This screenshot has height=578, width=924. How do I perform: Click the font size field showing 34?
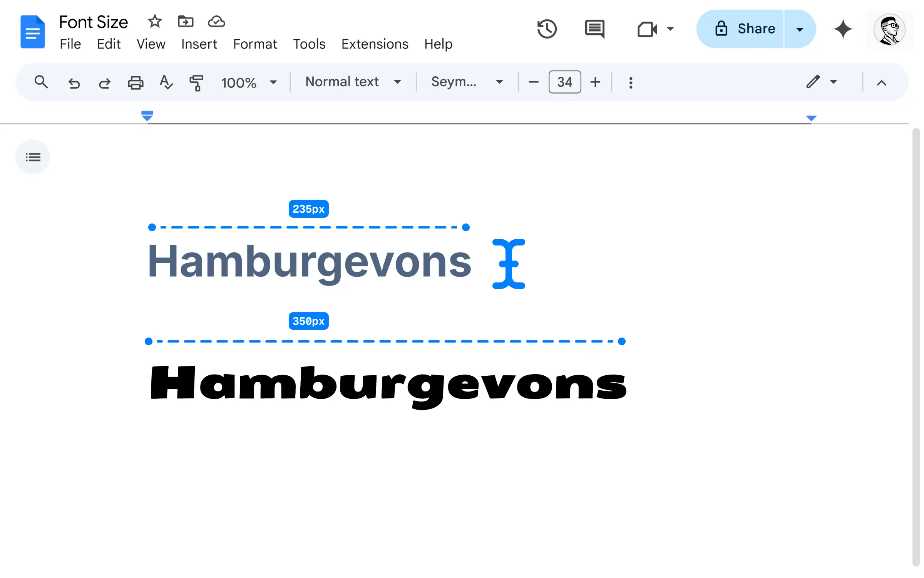pos(564,82)
